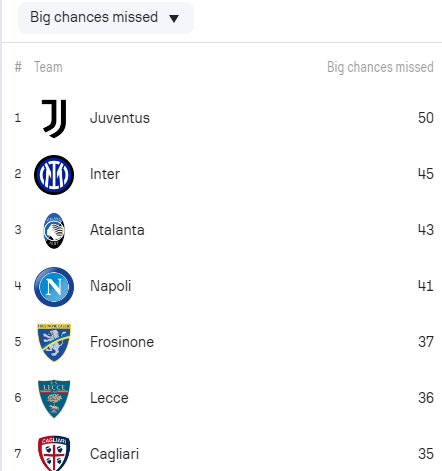Click the Lecce team name
Screen dimensions: 442x471
click(109, 398)
